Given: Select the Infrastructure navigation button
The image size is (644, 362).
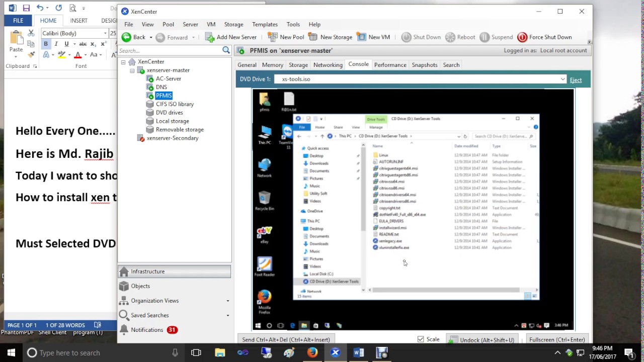Looking at the screenshot, I should pyautogui.click(x=174, y=271).
